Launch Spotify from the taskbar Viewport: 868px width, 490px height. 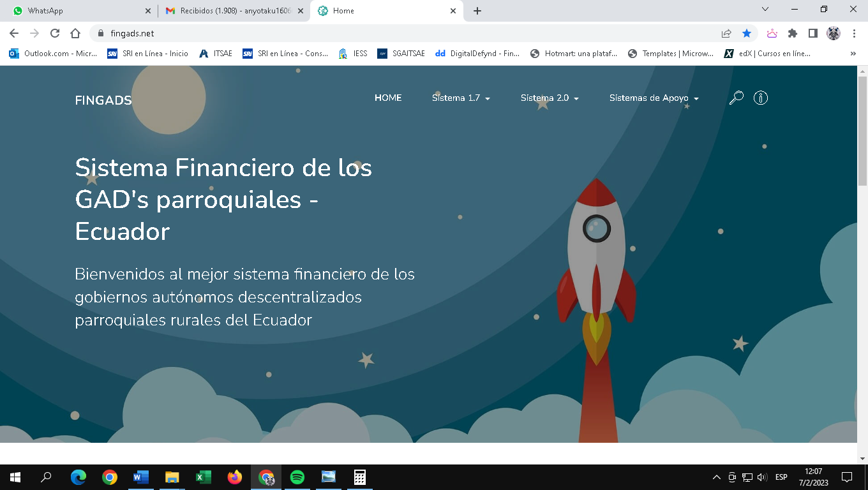(297, 477)
